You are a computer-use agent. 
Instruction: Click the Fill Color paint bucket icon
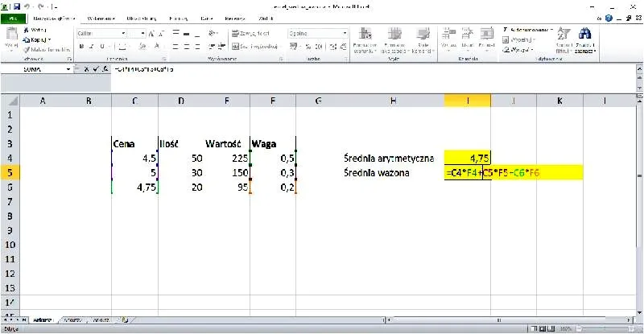[x=142, y=47]
